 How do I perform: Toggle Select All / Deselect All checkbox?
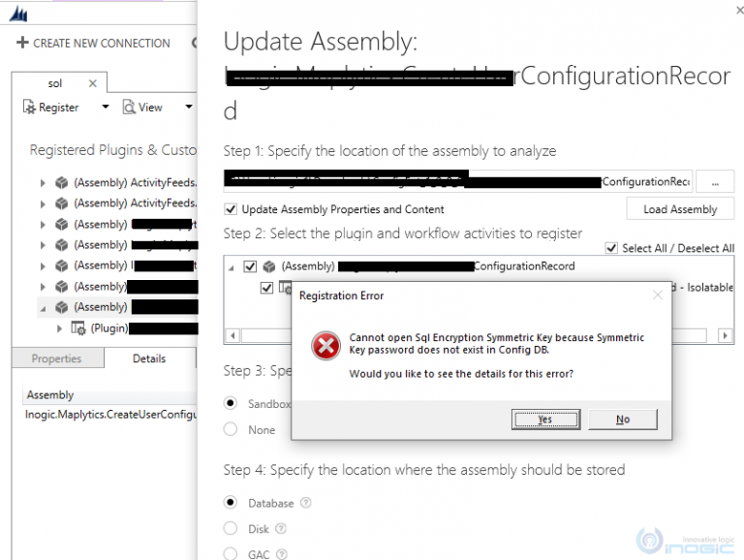(x=611, y=248)
